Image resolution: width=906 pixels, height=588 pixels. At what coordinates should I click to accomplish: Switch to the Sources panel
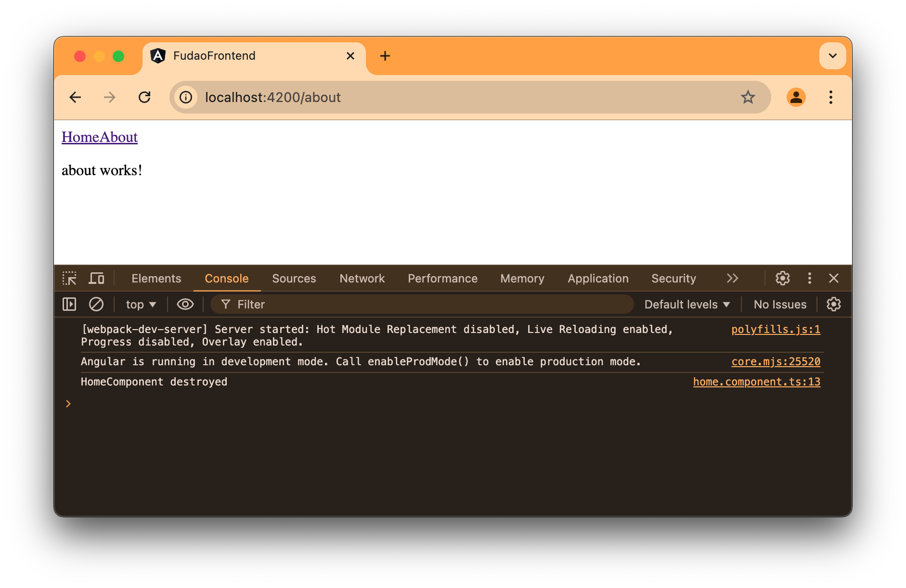tap(294, 278)
